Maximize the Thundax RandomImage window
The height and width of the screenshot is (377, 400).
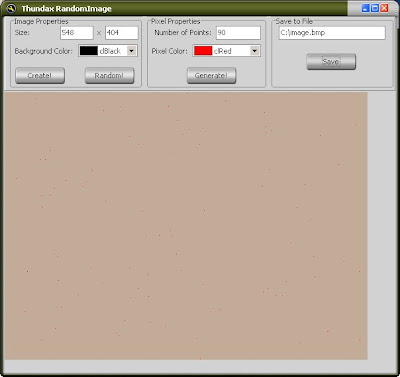[375, 8]
